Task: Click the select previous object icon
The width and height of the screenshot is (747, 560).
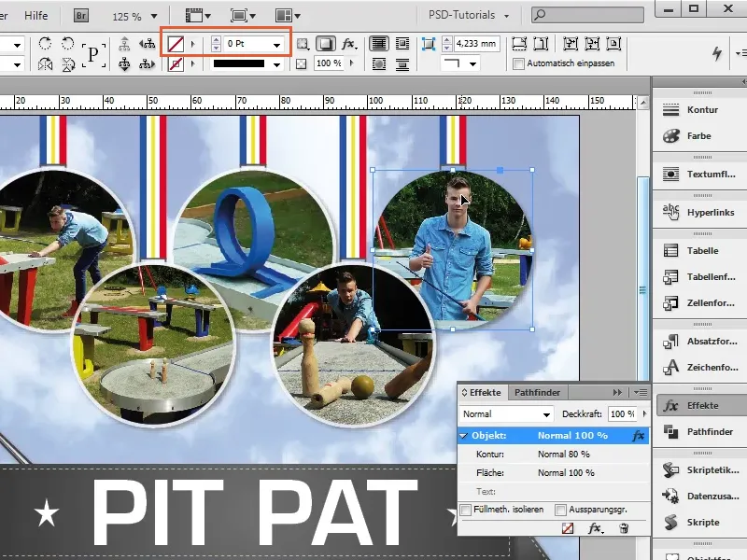Action: click(148, 44)
